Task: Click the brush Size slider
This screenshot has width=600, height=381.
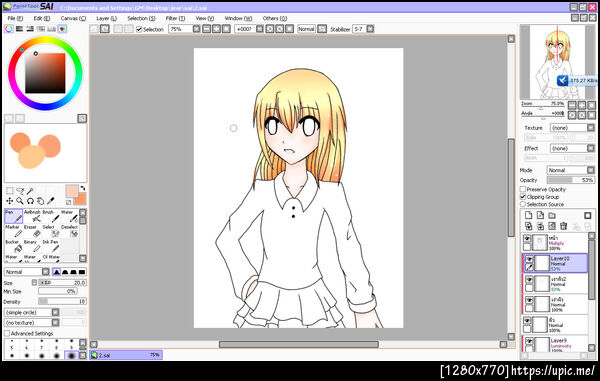Action: (62, 282)
